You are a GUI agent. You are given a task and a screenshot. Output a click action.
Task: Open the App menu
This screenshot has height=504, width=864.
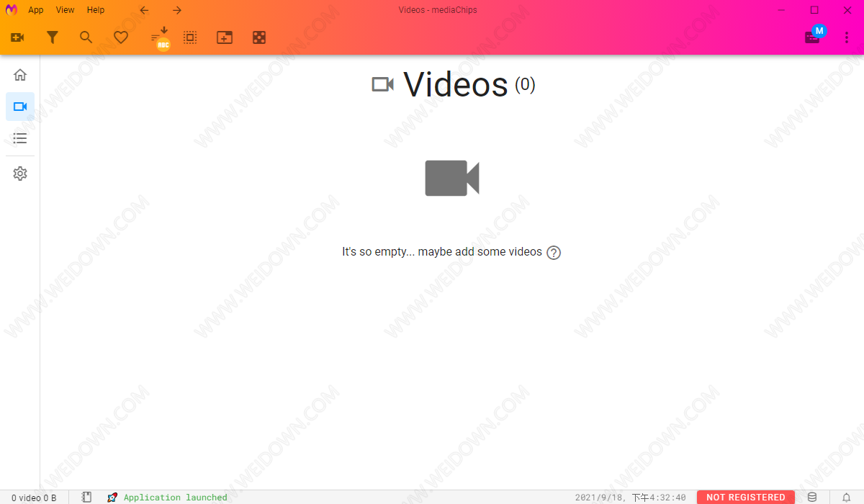36,10
